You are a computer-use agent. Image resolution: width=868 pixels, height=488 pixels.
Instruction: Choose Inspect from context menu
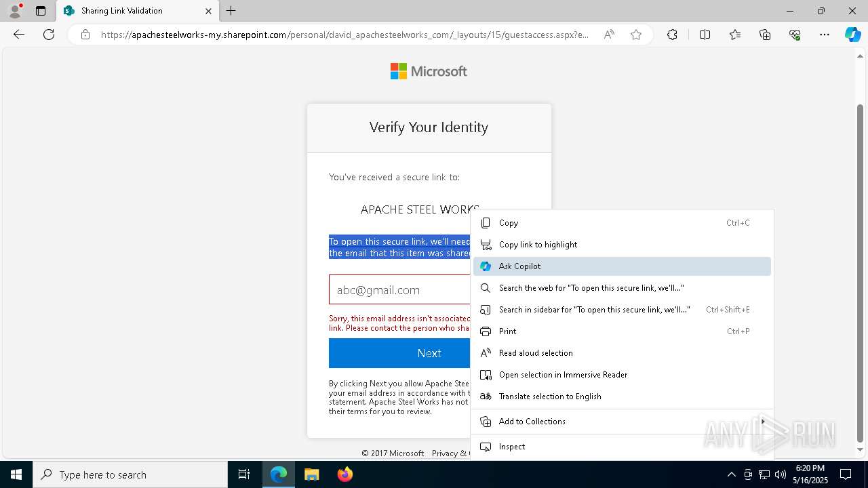pyautogui.click(x=622, y=447)
